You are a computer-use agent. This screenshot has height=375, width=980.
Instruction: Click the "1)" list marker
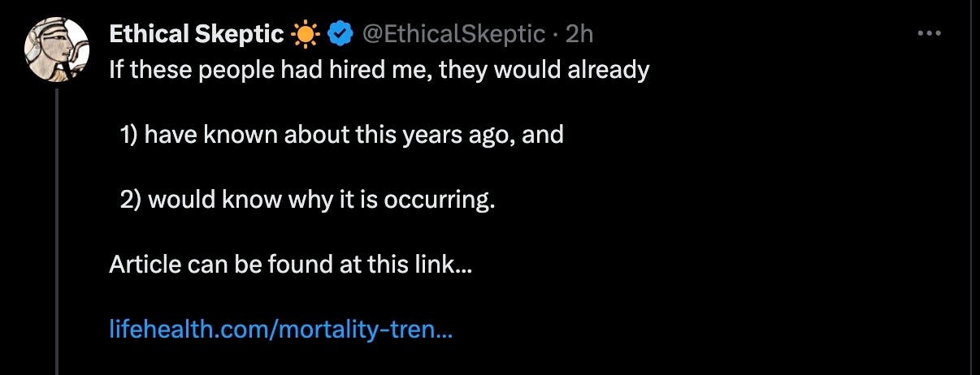tap(129, 134)
